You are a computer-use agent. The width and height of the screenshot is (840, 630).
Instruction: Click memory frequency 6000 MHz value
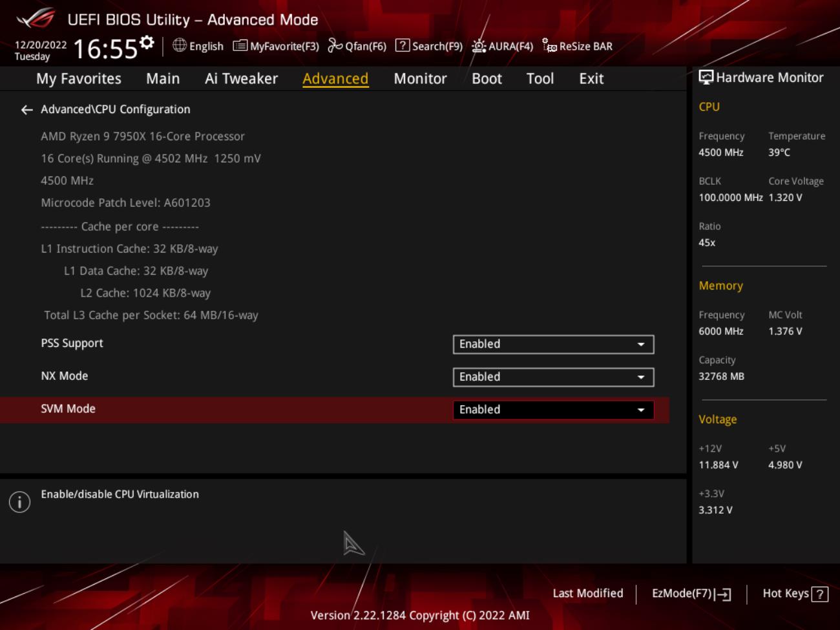coord(721,331)
